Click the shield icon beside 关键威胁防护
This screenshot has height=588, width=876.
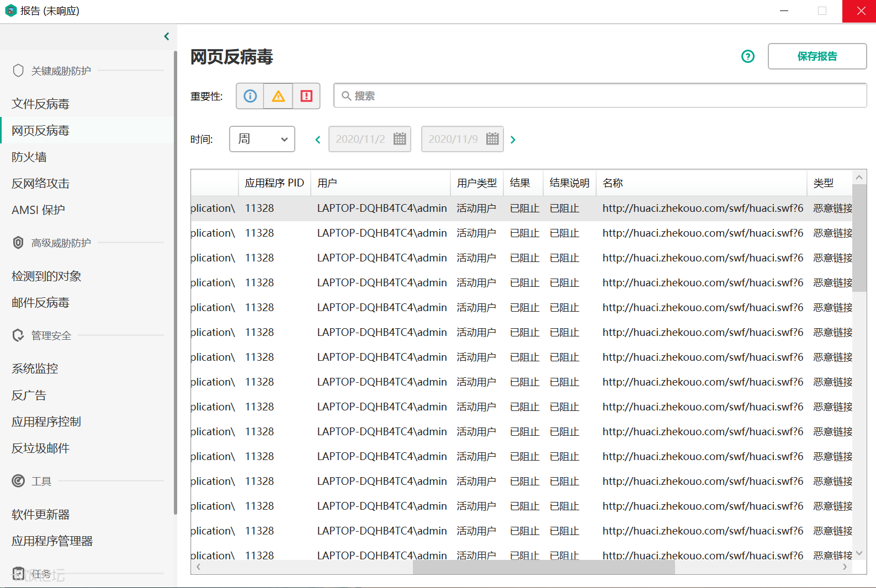[18, 71]
